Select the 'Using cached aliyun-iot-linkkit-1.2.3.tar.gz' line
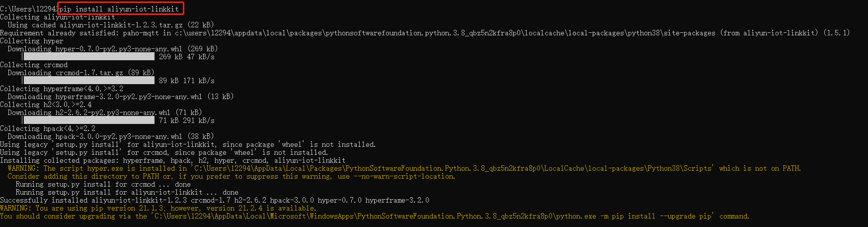868x227 pixels. 110,25
